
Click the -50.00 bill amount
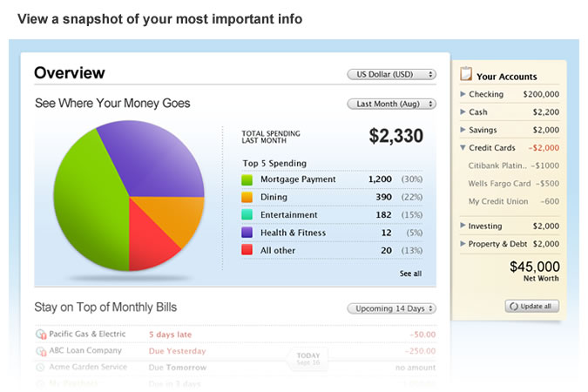[422, 335]
